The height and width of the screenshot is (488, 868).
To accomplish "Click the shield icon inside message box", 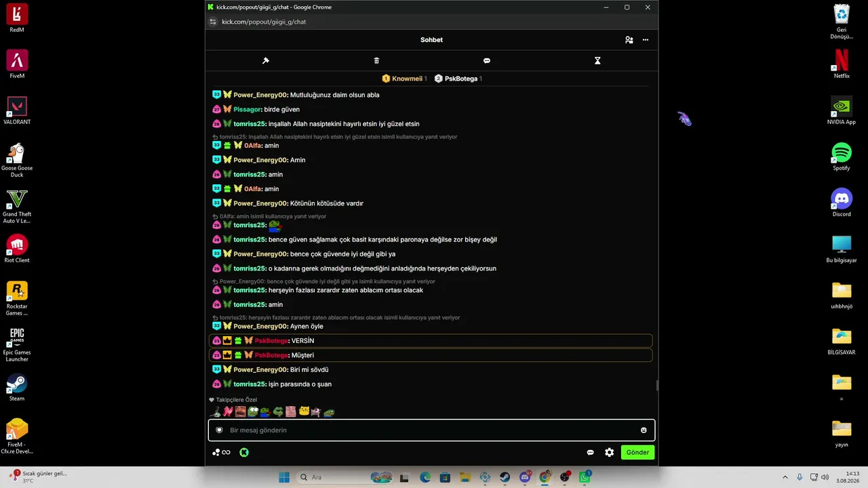I will pos(219,430).
